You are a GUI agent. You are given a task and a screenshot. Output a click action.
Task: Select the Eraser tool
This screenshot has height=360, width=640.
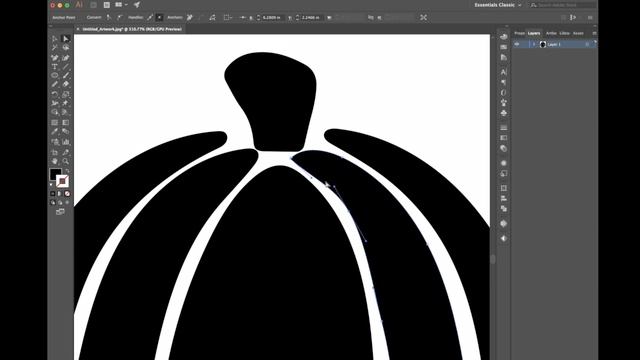point(66,84)
